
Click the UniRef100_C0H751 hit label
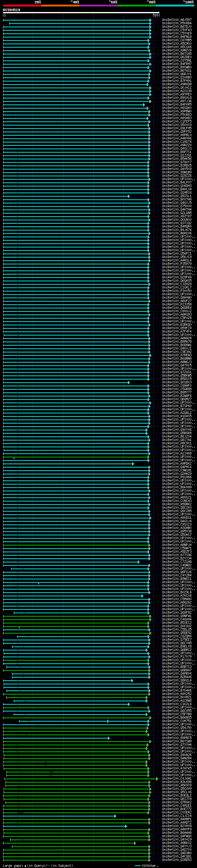(x=176, y=721)
